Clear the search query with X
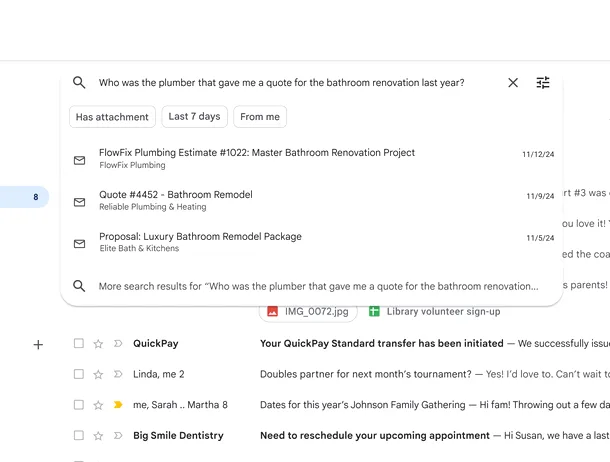This screenshot has height=462, width=610. coord(513,82)
